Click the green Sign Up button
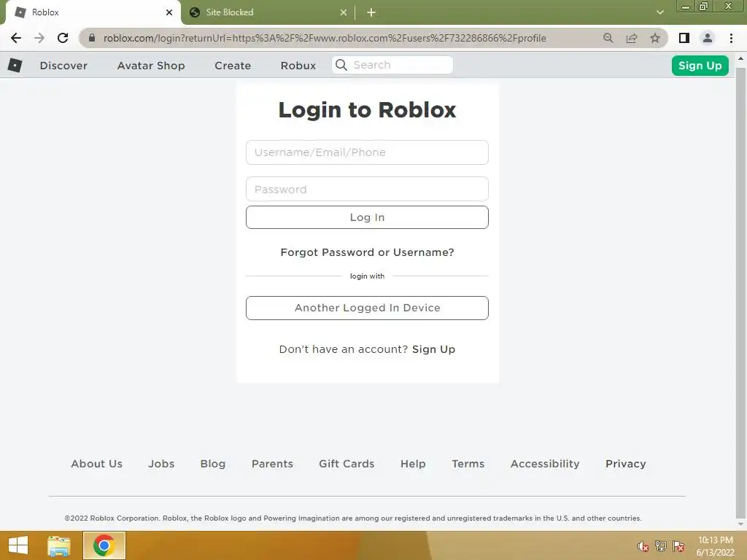The image size is (747, 560). click(700, 66)
